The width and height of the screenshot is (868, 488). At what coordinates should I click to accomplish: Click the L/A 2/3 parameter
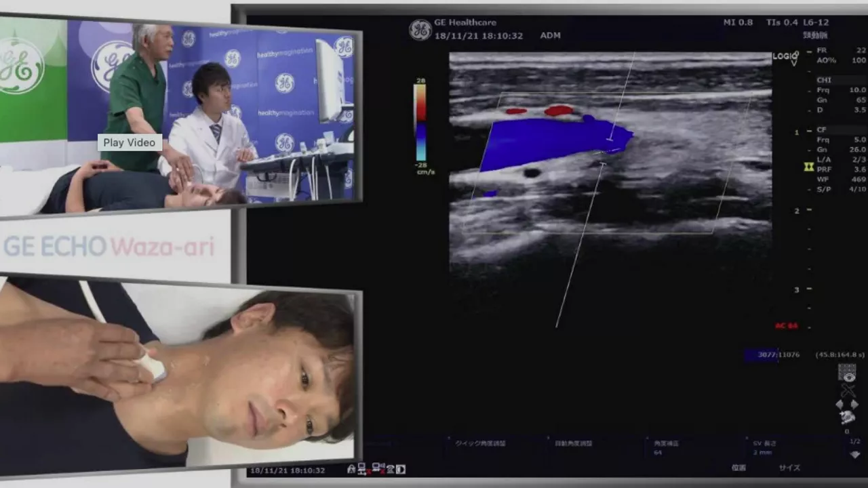pos(842,159)
